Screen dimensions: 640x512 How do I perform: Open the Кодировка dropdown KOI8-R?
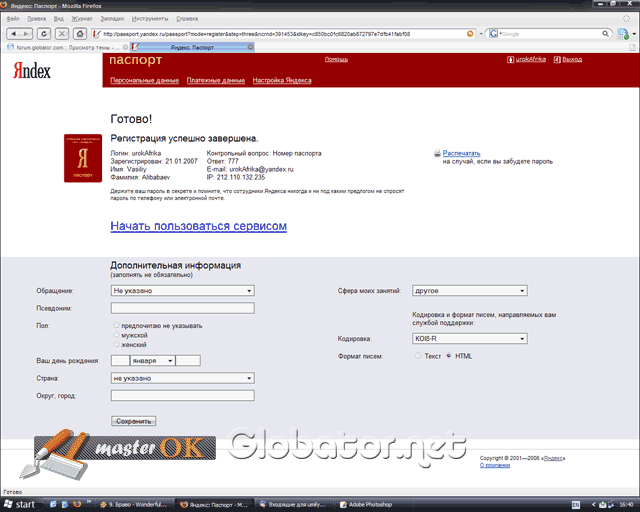(470, 338)
